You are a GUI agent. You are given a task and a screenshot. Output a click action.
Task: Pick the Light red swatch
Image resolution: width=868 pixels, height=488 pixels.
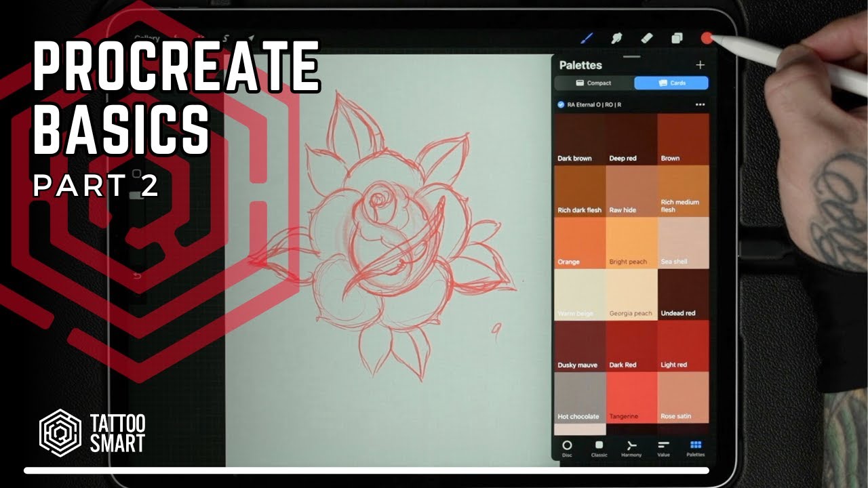683,346
